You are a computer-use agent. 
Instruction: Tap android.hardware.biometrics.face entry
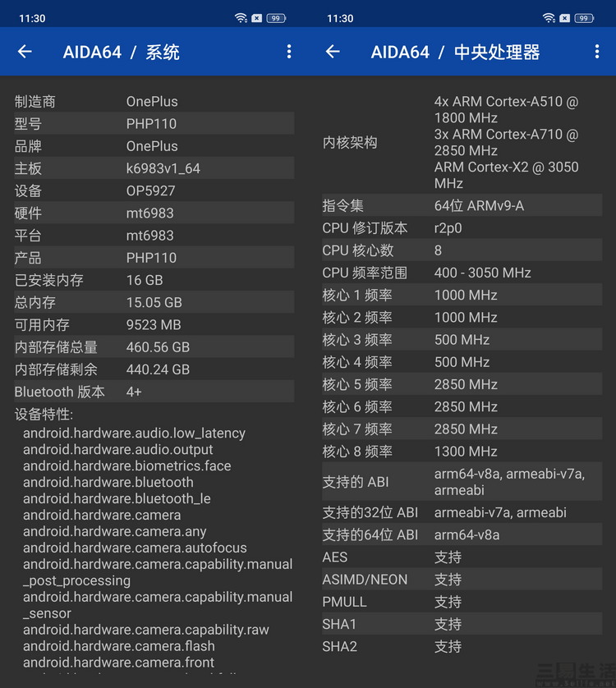point(126,466)
